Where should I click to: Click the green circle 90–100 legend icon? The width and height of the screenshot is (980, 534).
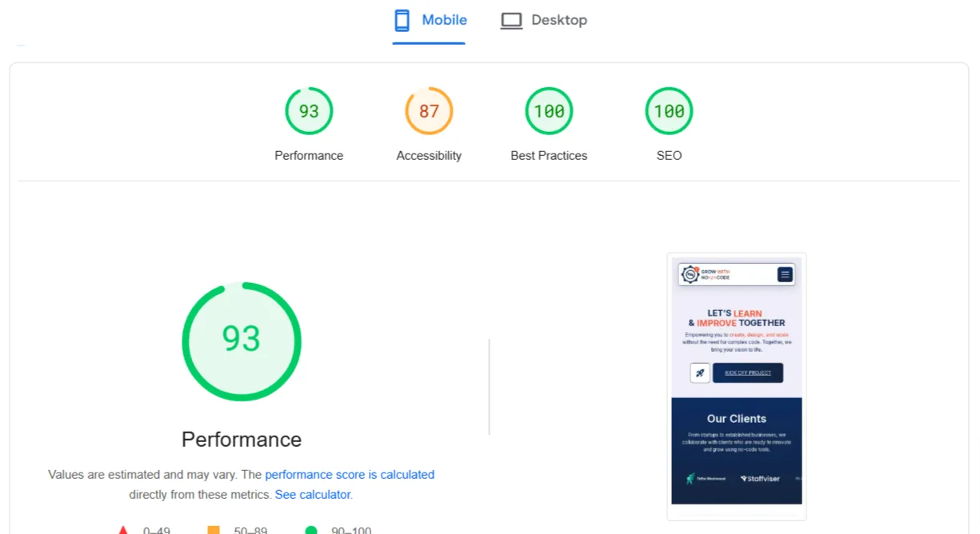click(x=311, y=530)
